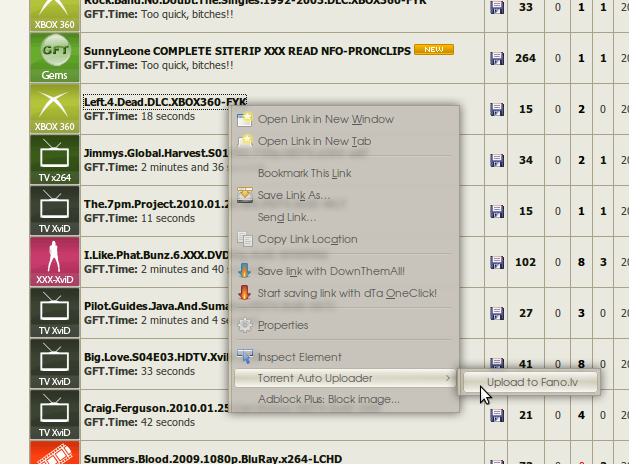The image size is (629, 464).
Task: Click '33 seconds' GFT.Time text
Action: tap(168, 371)
